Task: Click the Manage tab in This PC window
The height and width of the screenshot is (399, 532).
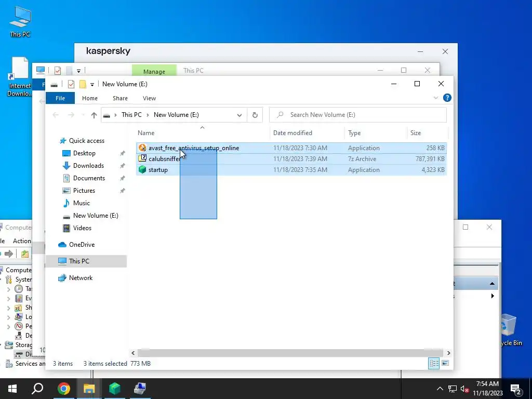Action: 154,71
